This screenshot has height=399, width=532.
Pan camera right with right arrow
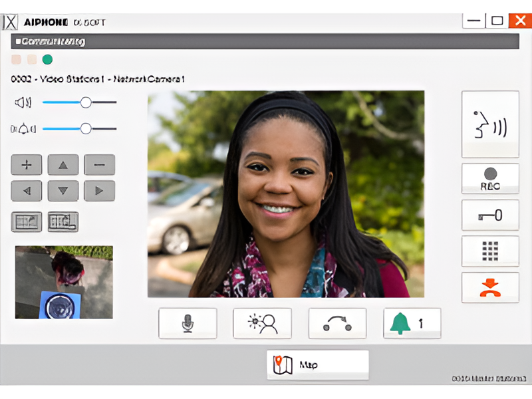99,191
